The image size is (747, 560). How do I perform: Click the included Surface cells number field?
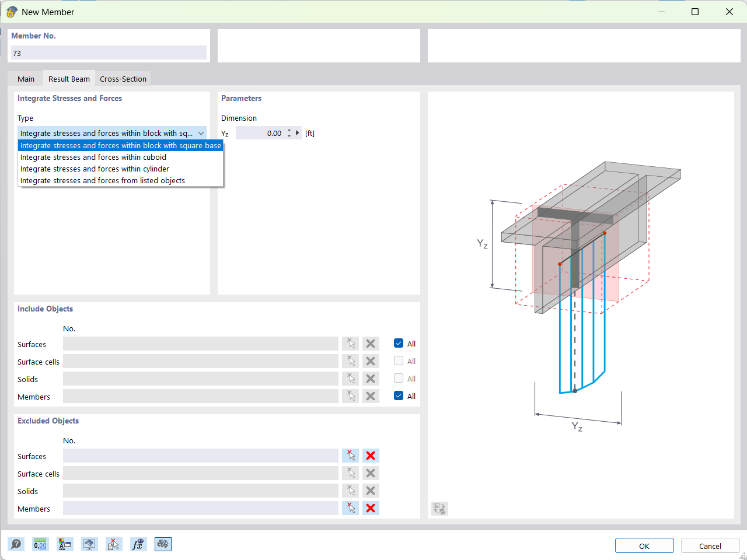(201, 361)
